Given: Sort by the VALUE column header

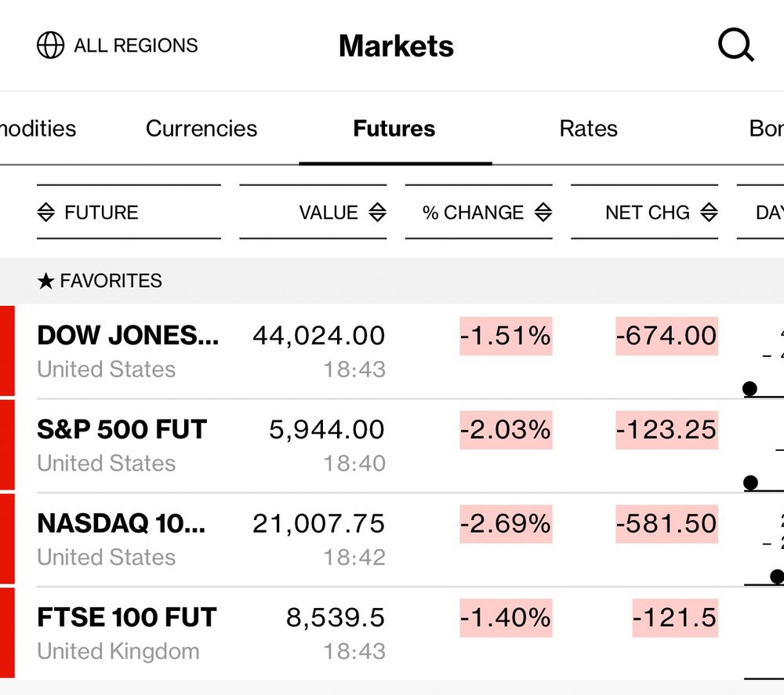Looking at the screenshot, I should pyautogui.click(x=328, y=213).
